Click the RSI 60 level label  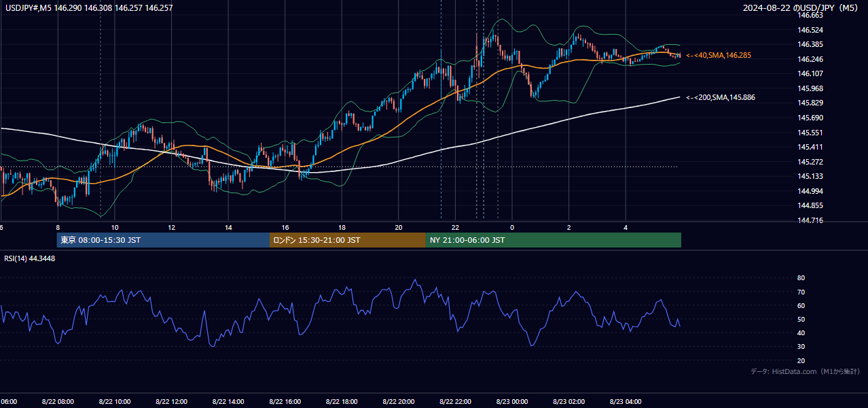(801, 305)
